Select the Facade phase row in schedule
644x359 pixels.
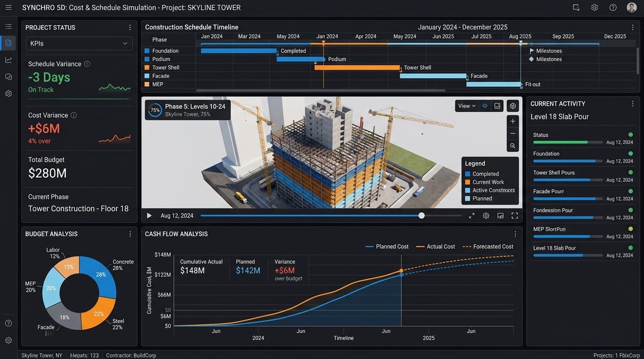coord(161,76)
